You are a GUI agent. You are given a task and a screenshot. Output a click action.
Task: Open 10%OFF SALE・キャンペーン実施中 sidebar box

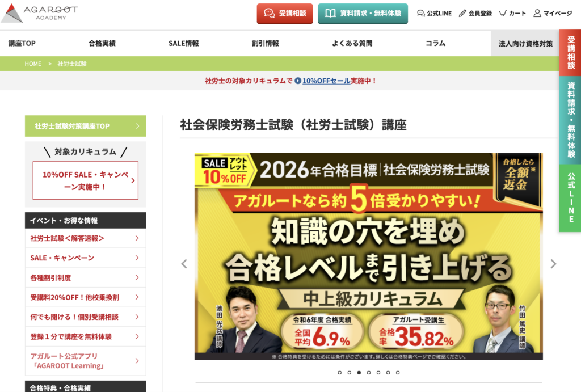85,180
